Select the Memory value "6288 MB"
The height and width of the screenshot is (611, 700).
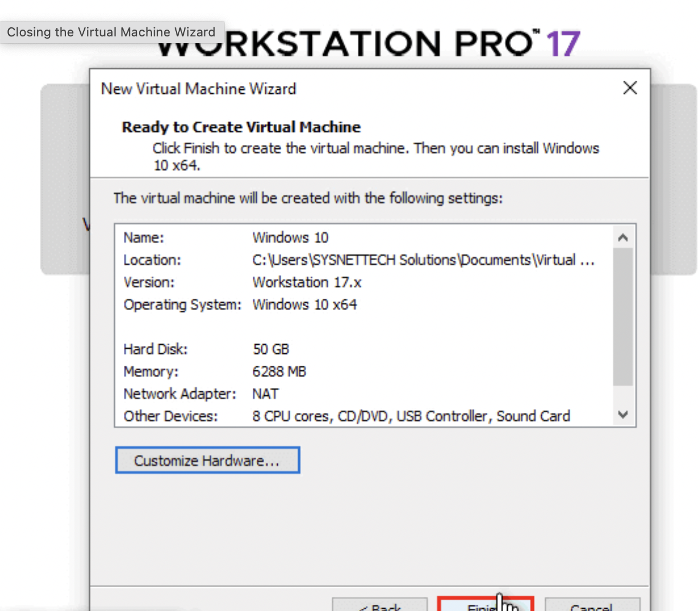pos(279,371)
